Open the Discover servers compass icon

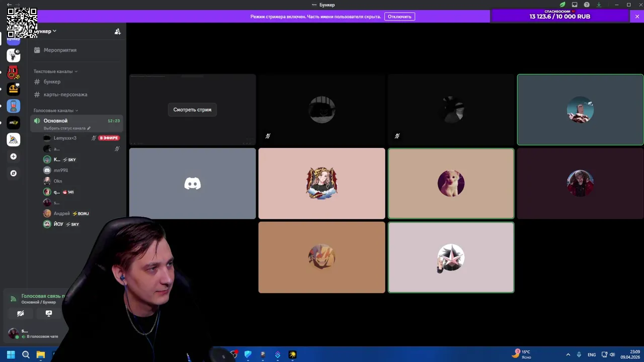(14, 173)
